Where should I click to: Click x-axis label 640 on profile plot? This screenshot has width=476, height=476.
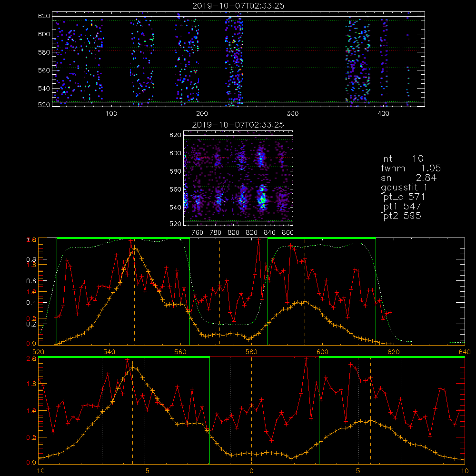[x=465, y=352]
